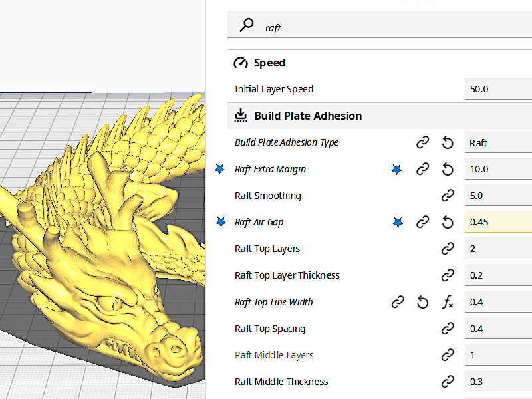Click link icon for Raft Smoothing

448,196
